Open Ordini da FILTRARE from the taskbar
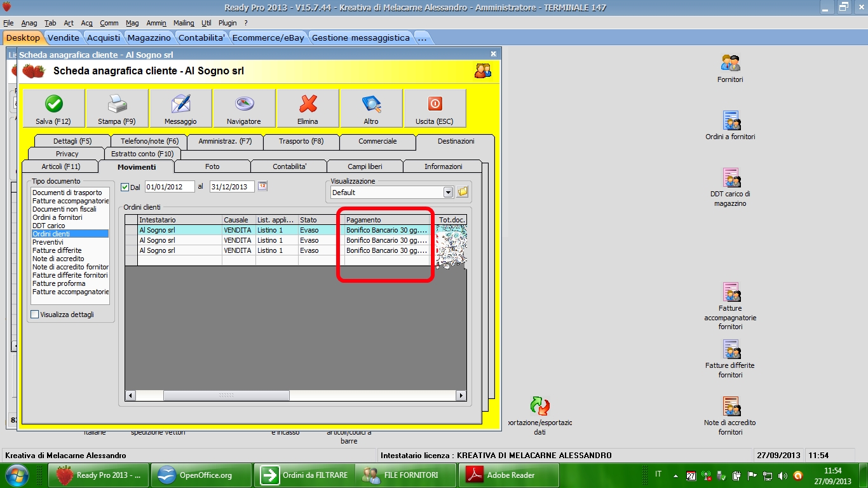This screenshot has width=868, height=488. (x=305, y=475)
